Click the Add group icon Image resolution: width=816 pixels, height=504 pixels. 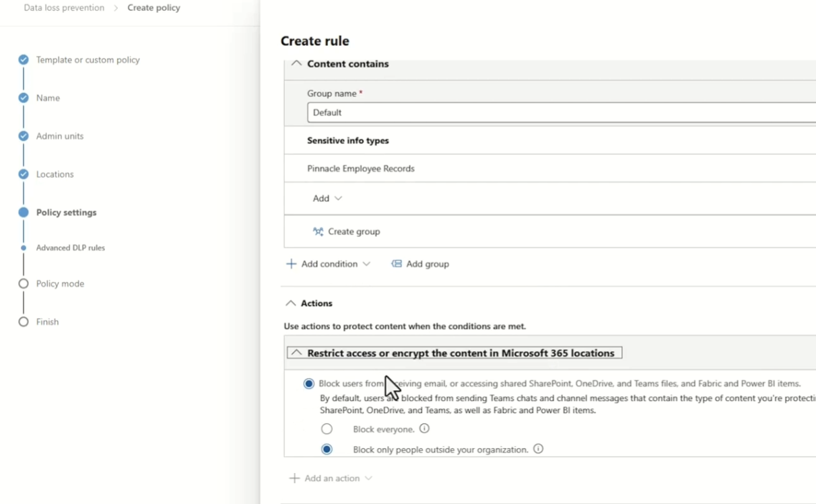pos(397,264)
